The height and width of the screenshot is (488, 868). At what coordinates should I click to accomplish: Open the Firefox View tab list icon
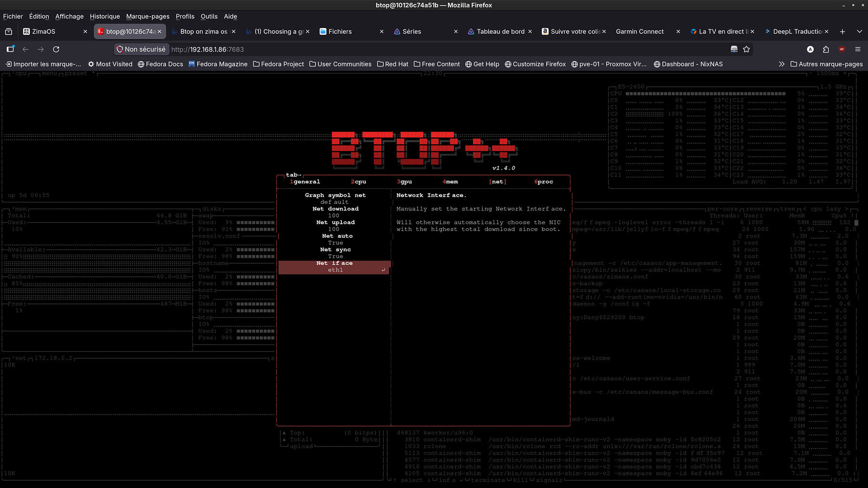point(9,31)
